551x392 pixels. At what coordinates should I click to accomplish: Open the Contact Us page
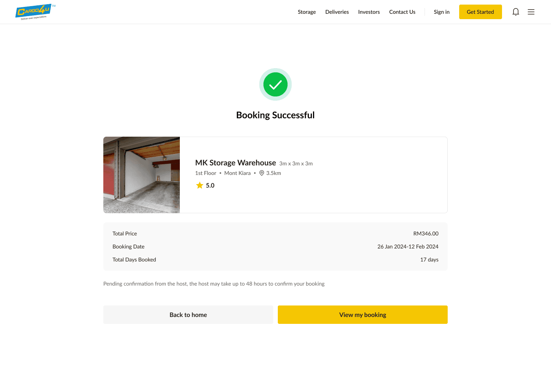point(402,12)
